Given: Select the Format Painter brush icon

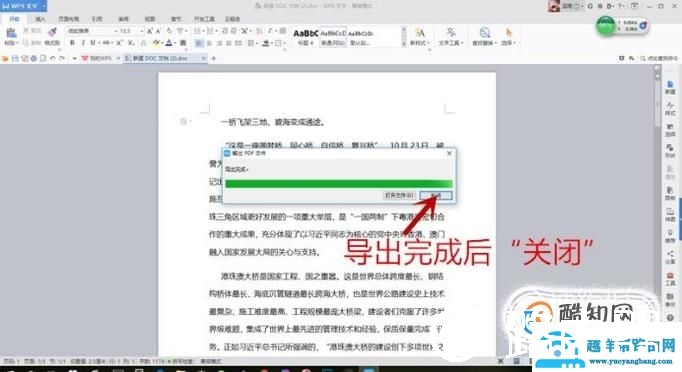Looking at the screenshot, I should (52, 32).
